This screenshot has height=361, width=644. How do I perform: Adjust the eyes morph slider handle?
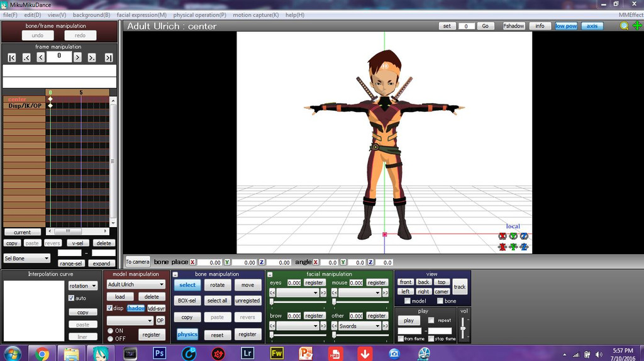click(x=272, y=302)
